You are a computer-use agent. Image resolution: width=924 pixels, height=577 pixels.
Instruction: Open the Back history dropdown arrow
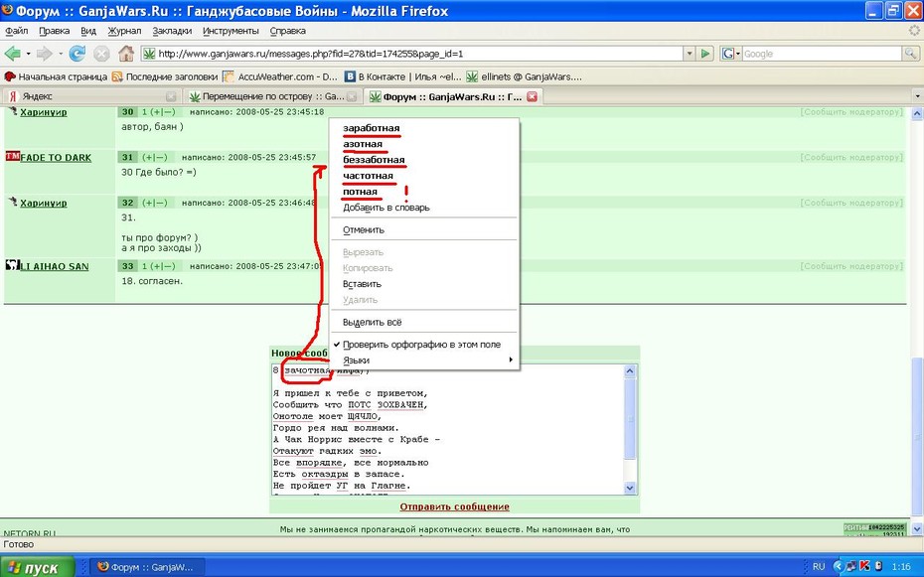(x=28, y=54)
